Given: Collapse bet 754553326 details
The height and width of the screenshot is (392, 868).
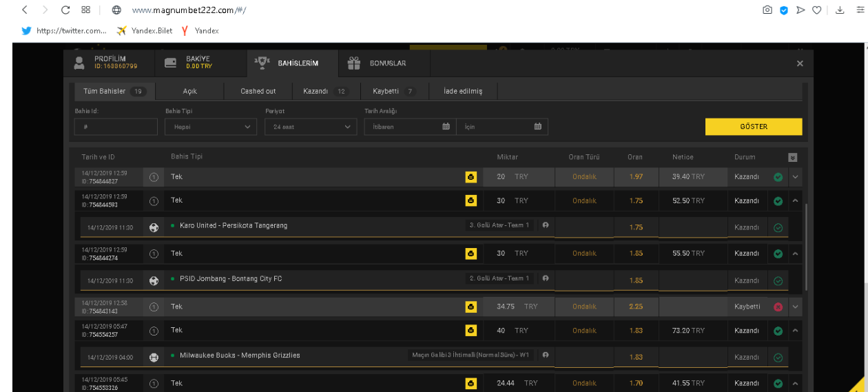Looking at the screenshot, I should tap(795, 383).
